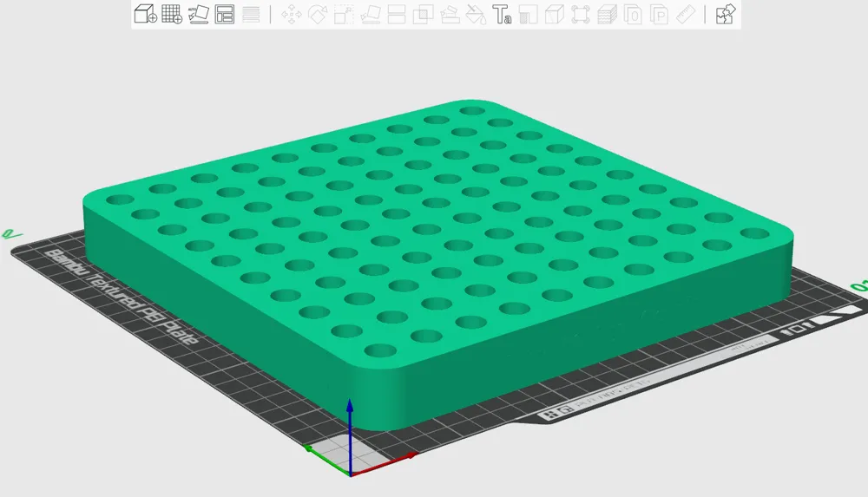
Task: Select the Move tool with four arrows
Action: [291, 15]
